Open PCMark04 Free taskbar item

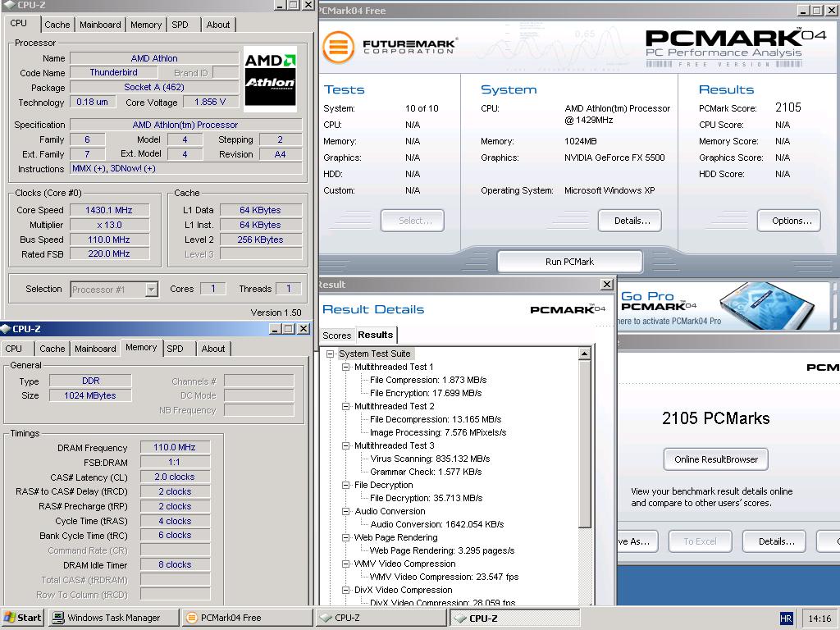click(x=247, y=617)
